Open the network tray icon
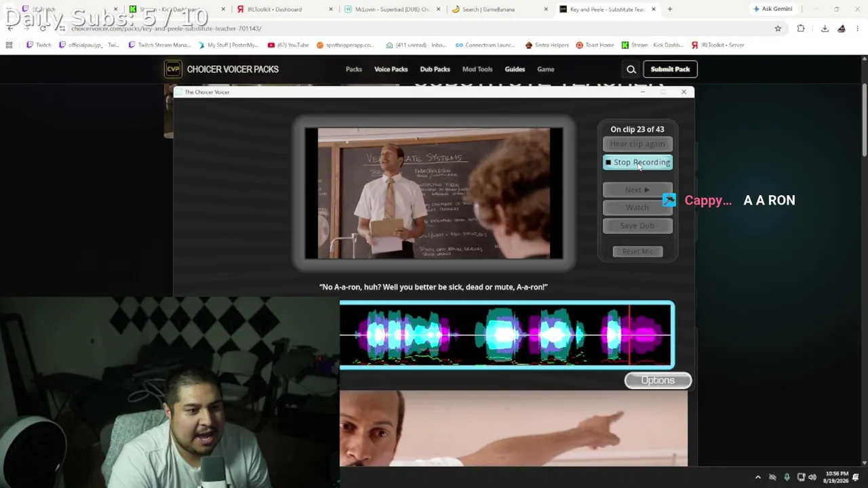Screen dimensions: 868x488 pyautogui.click(x=801, y=477)
